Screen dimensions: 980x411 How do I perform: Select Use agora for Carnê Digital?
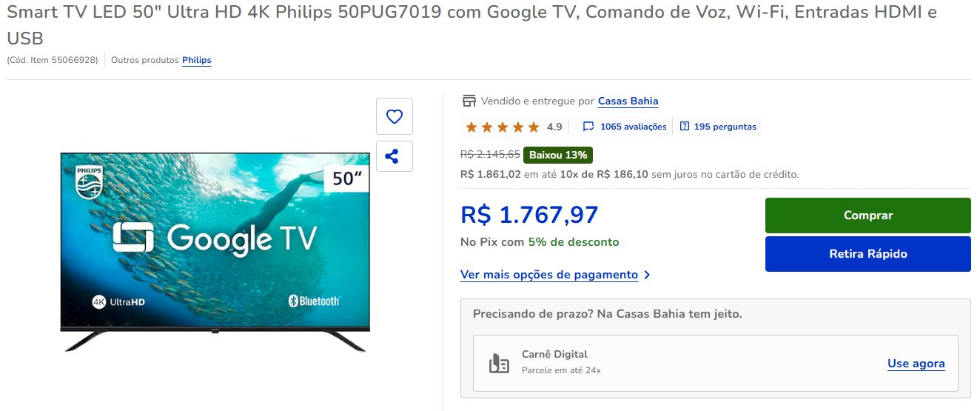916,364
